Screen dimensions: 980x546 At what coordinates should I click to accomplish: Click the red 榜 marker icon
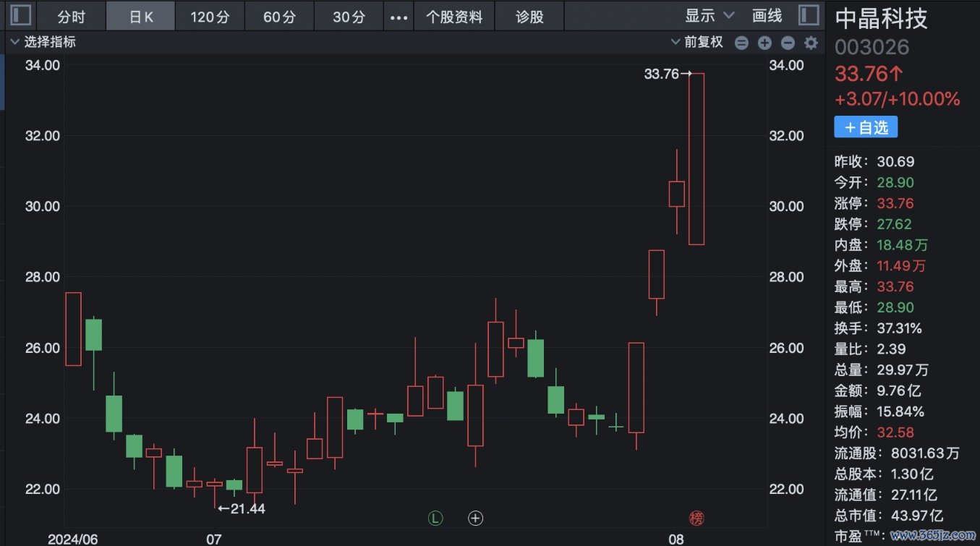coord(696,518)
